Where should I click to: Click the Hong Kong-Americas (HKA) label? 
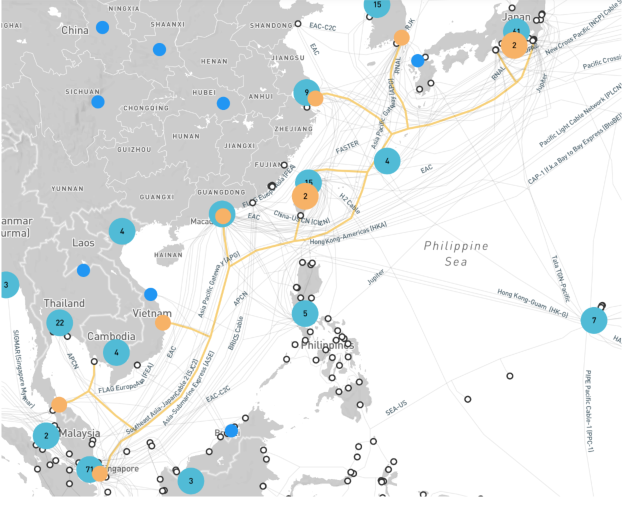pos(348,233)
